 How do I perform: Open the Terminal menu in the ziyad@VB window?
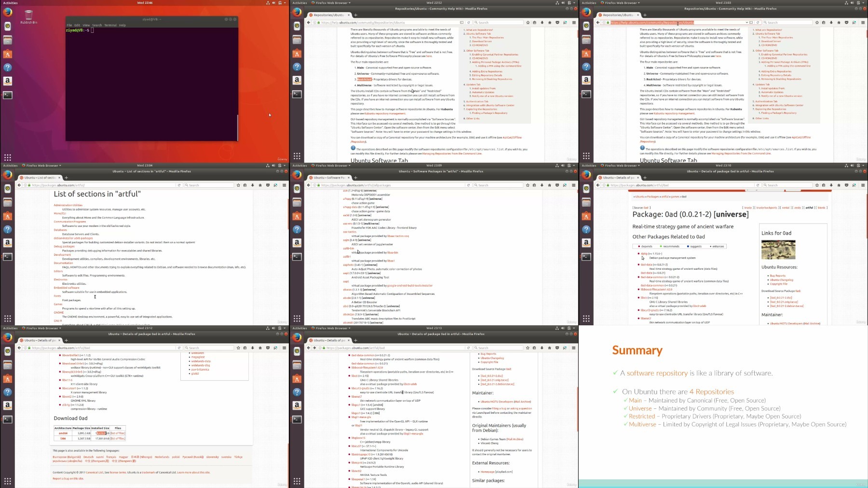point(110,25)
